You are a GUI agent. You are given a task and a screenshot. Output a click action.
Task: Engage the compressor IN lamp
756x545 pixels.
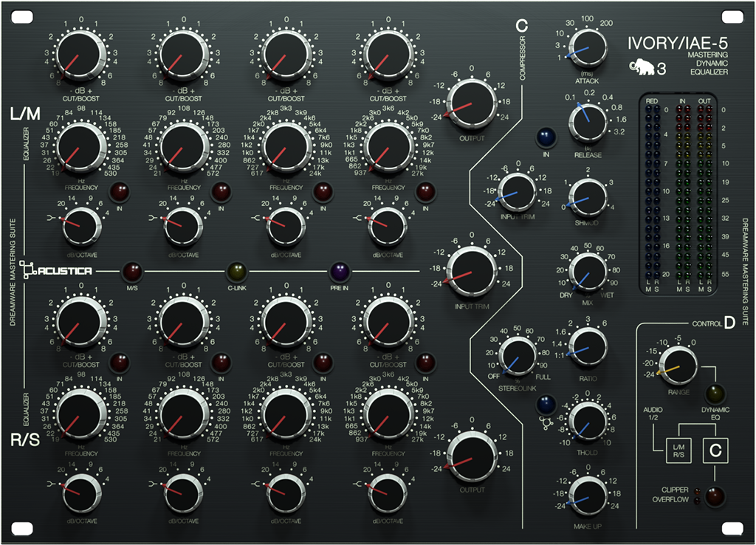click(545, 137)
